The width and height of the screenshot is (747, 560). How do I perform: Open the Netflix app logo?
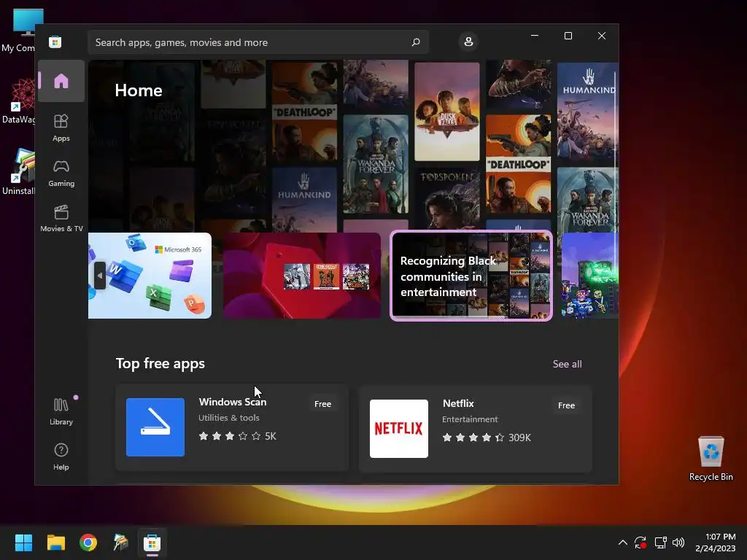point(399,429)
